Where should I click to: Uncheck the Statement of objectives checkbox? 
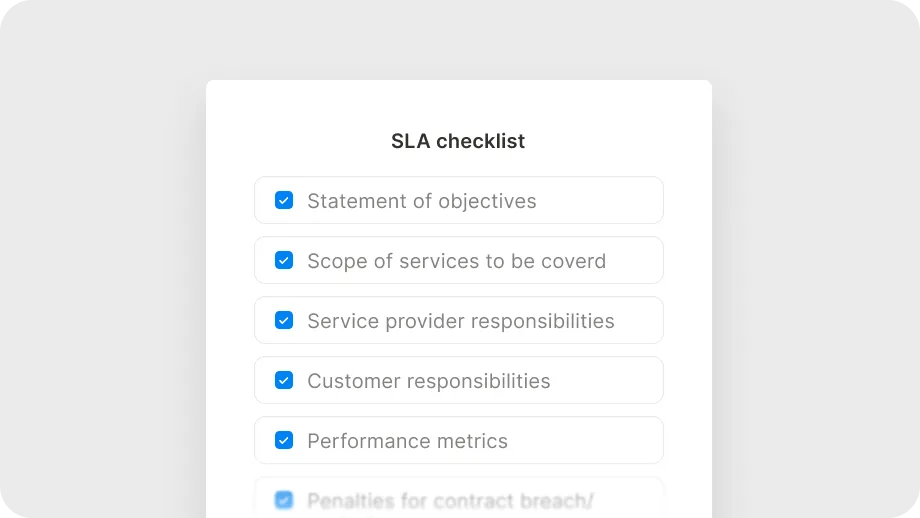click(284, 200)
